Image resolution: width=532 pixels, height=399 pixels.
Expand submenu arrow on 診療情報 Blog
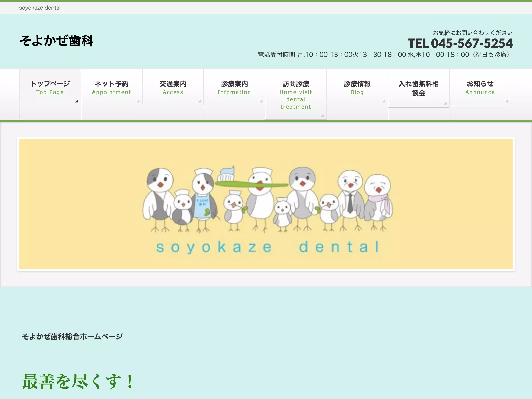point(384,101)
